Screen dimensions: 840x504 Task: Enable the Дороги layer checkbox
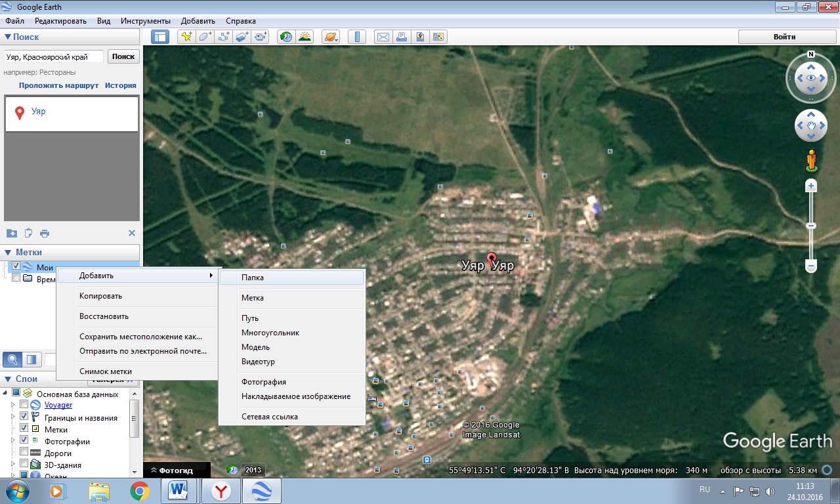click(x=24, y=452)
